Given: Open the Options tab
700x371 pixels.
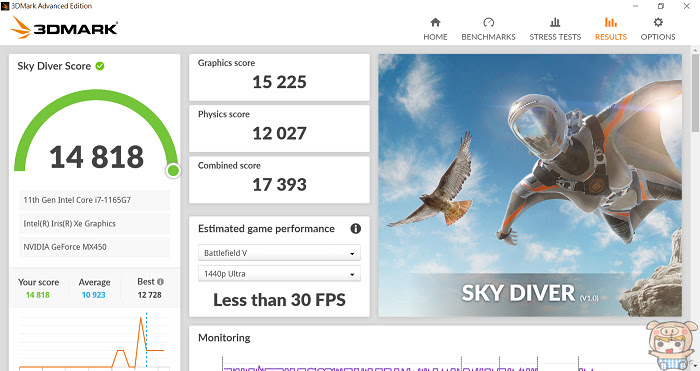Looking at the screenshot, I should pyautogui.click(x=658, y=29).
